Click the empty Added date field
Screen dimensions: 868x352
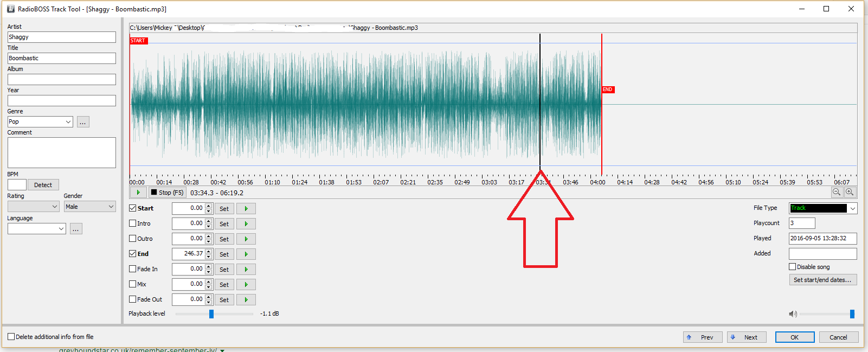[823, 253]
